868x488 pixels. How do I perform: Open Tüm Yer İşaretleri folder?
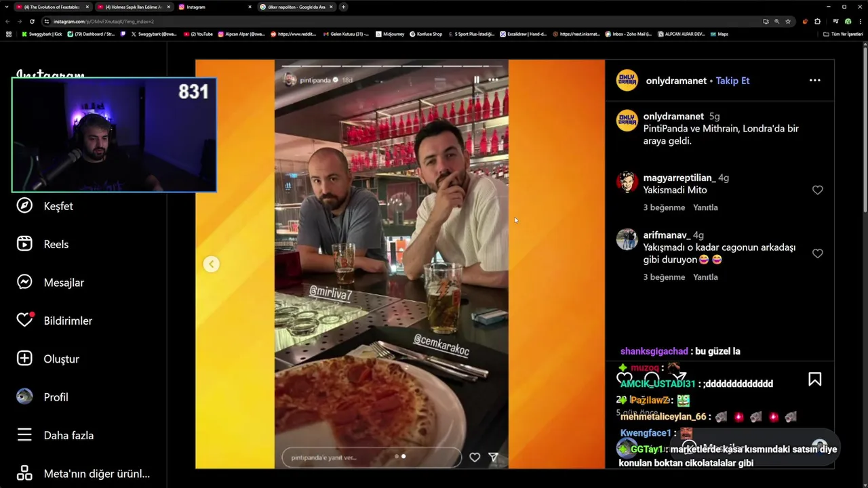(x=843, y=34)
